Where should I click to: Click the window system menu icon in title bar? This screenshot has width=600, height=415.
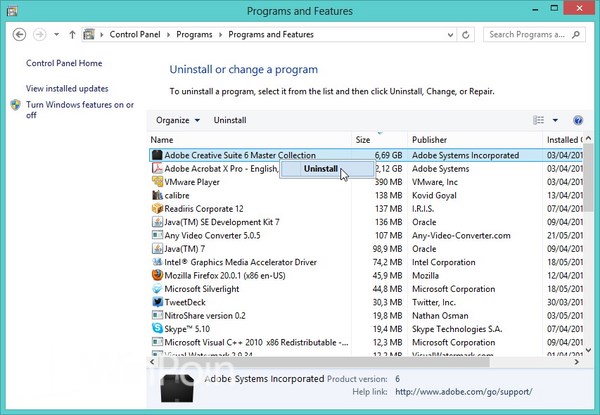click(12, 11)
